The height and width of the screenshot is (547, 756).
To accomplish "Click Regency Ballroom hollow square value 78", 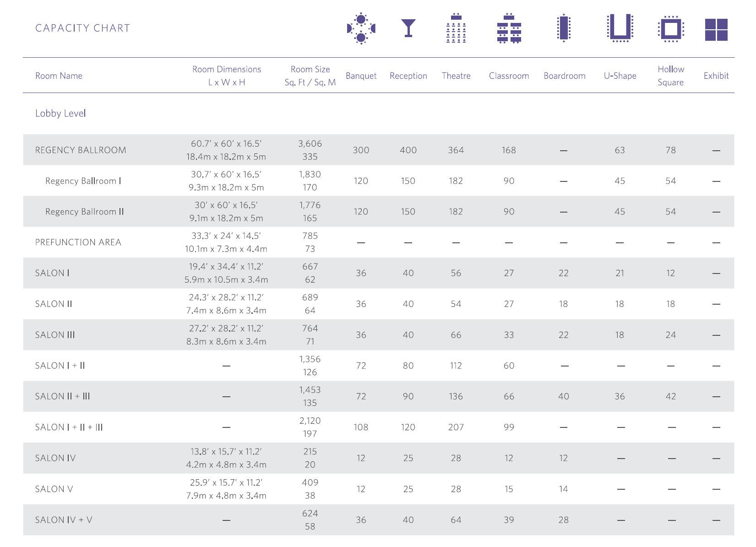I will click(x=671, y=150).
